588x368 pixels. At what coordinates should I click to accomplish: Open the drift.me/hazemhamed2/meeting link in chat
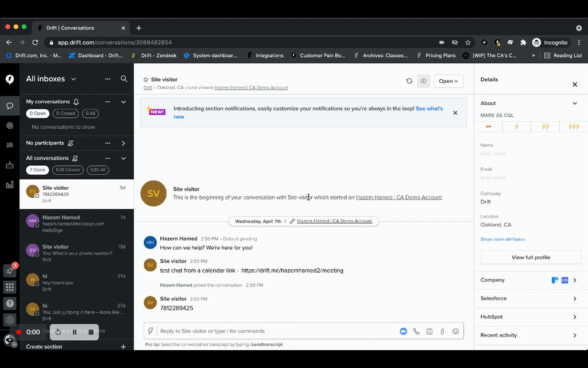coord(292,270)
